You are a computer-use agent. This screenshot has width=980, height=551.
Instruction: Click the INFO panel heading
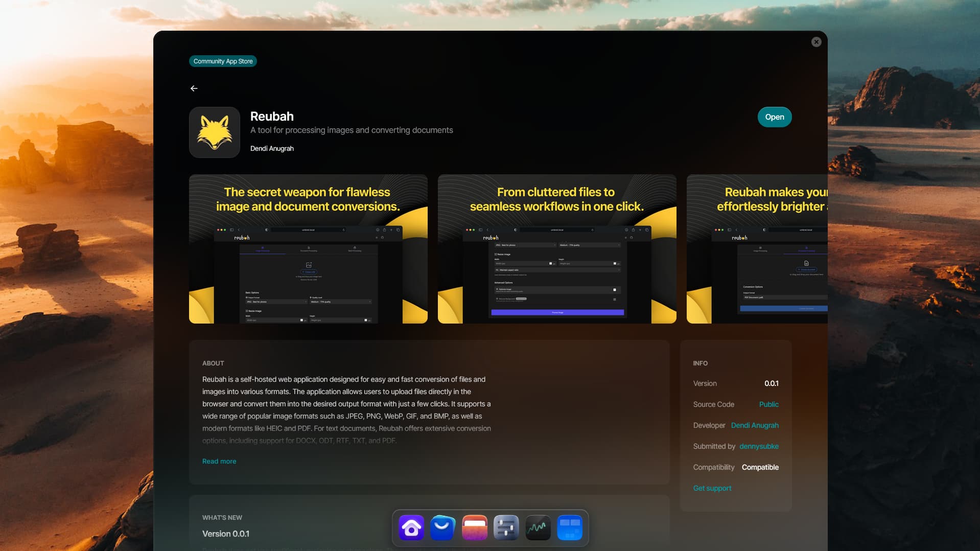coord(700,363)
